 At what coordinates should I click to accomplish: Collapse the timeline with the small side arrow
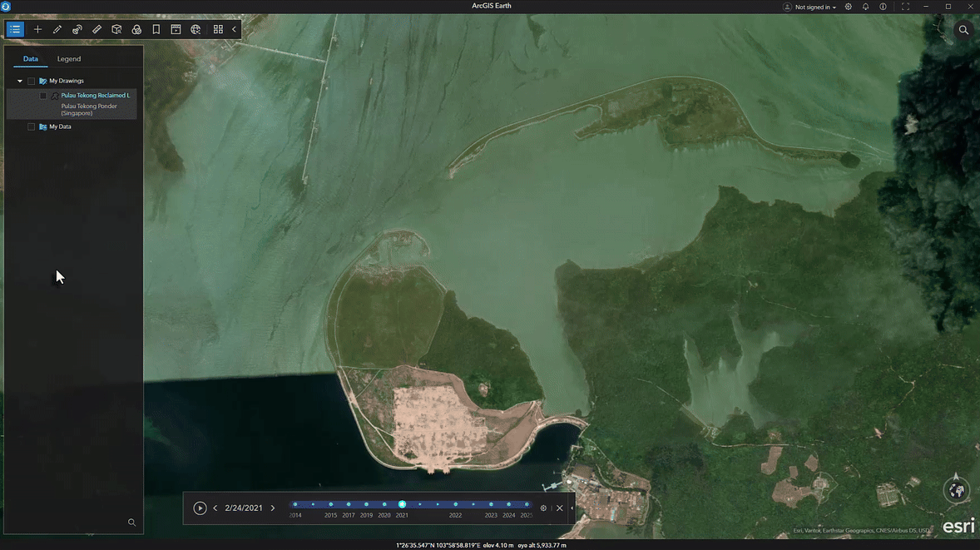pos(572,508)
